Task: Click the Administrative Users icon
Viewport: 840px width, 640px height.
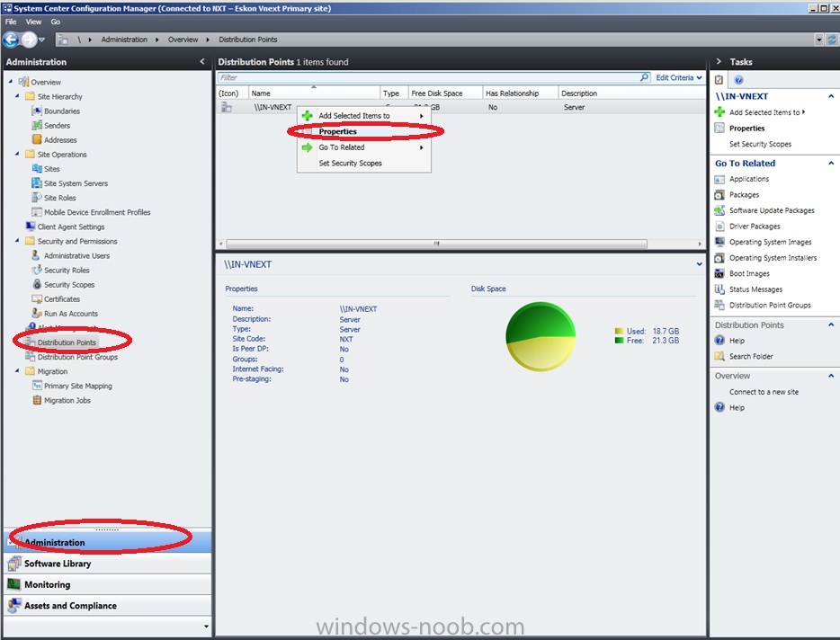Action: click(x=37, y=255)
